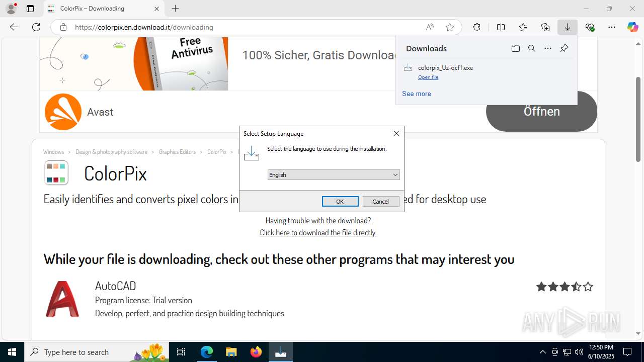Open Firefox from taskbar

click(x=256, y=352)
